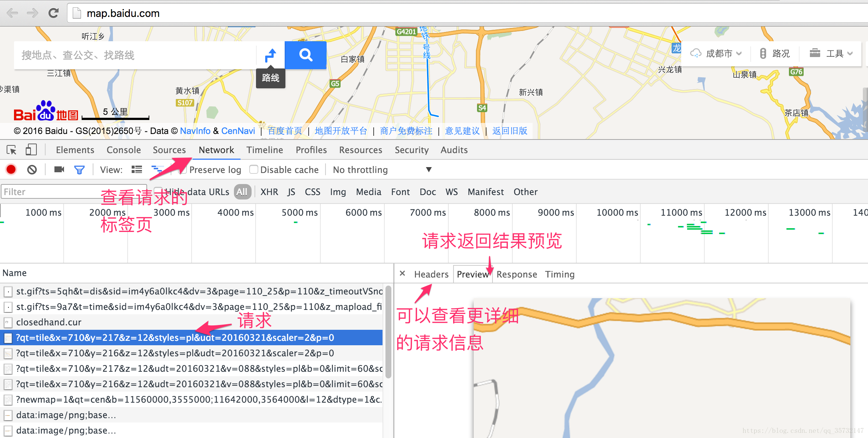Toggle the Hide data URLs checkbox

(x=158, y=191)
